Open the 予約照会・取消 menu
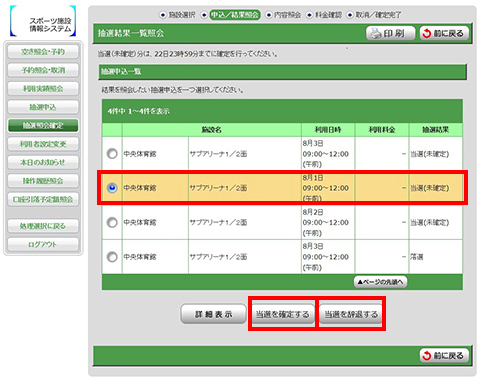This screenshot has width=480, height=380. 43,70
